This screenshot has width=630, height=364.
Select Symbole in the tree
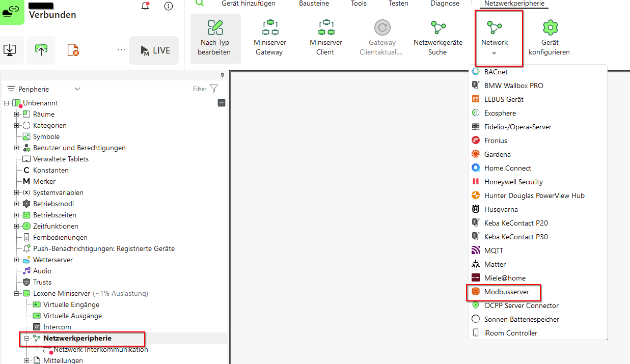pyautogui.click(x=46, y=136)
